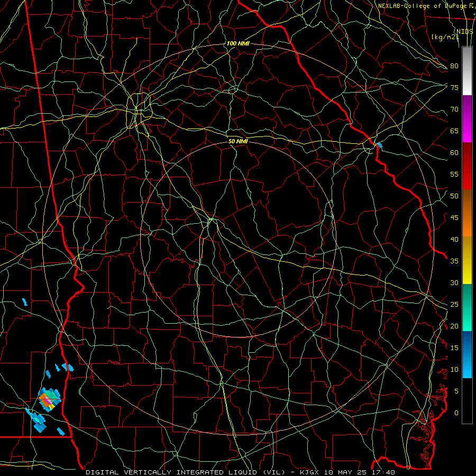Click the 0 value on the VIL scale
The height and width of the screenshot is (476, 476).
[x=456, y=413]
